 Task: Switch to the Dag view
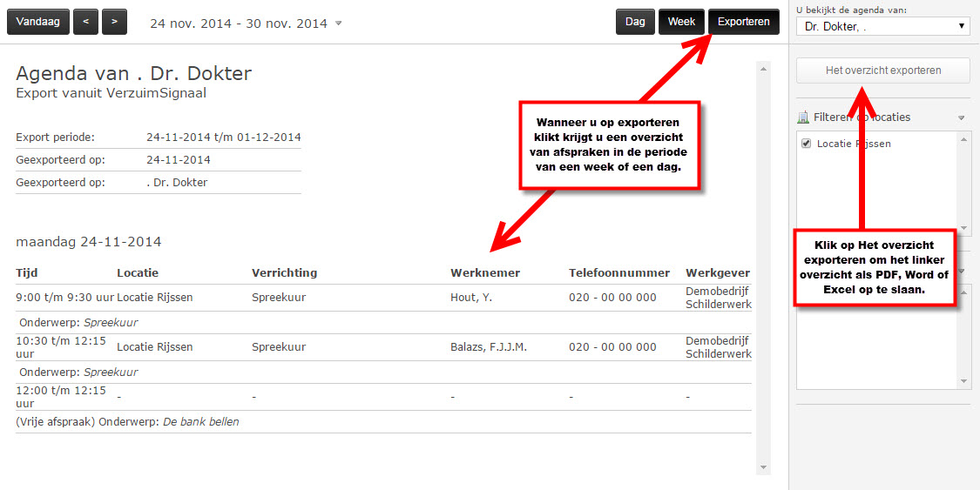(x=635, y=22)
